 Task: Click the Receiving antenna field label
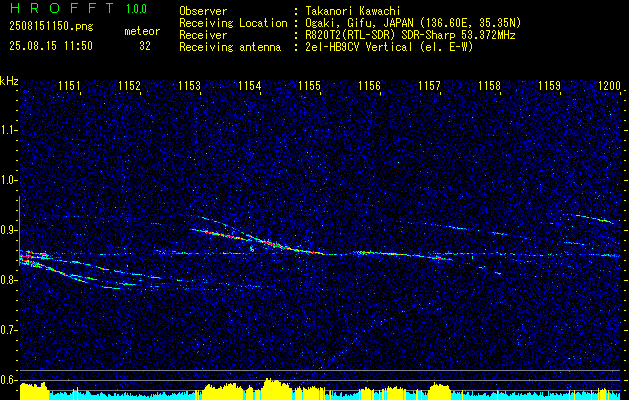[230, 47]
